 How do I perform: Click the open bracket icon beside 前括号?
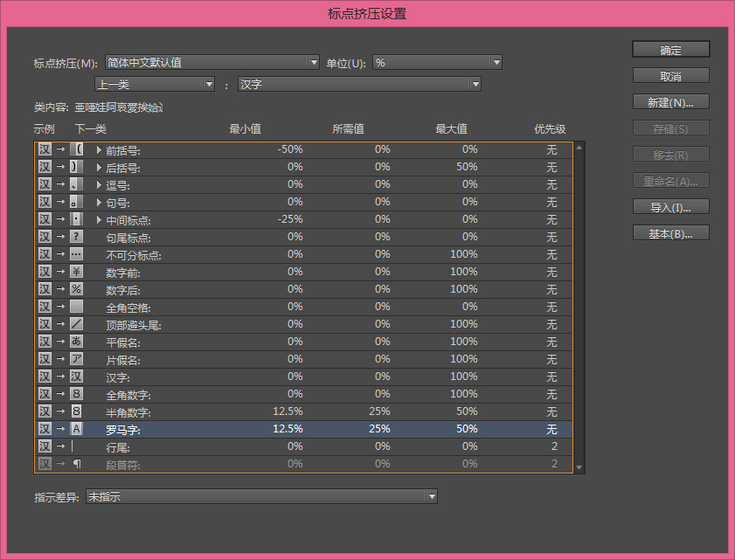(76, 149)
